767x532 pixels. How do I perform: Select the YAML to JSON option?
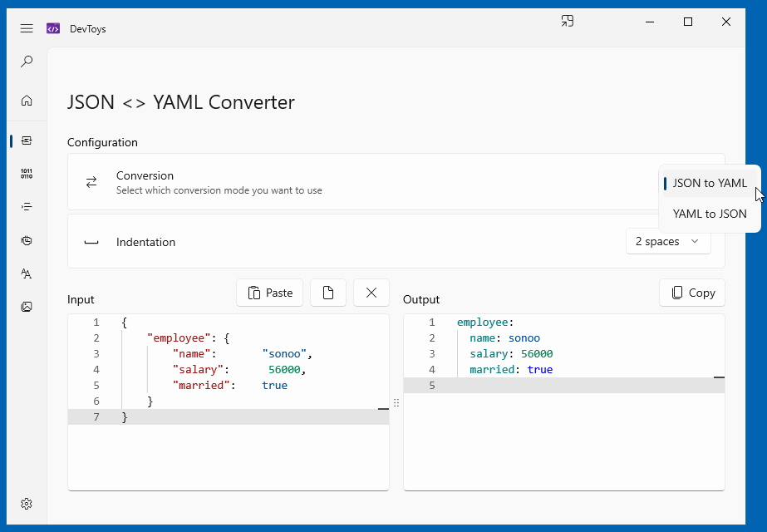pyautogui.click(x=710, y=214)
